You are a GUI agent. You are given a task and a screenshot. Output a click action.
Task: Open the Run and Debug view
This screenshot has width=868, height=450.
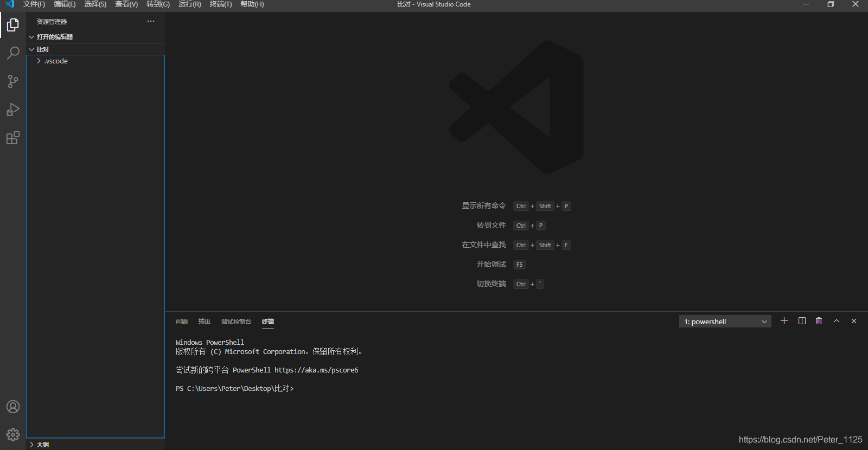click(13, 110)
